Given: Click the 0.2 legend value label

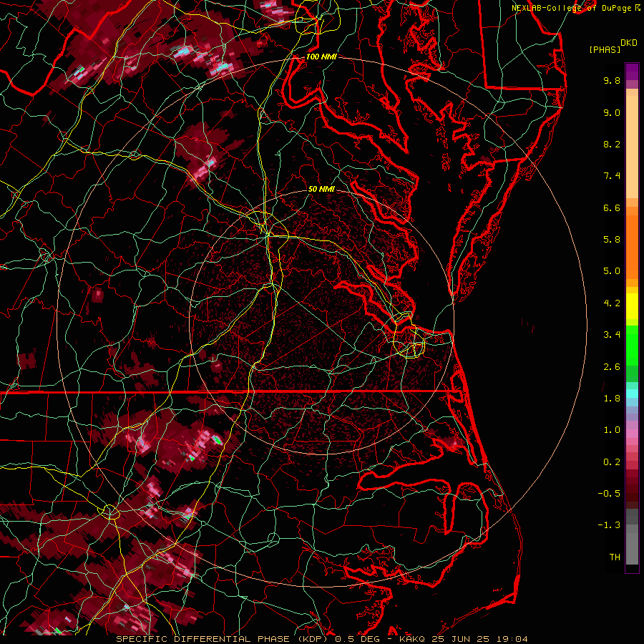Looking at the screenshot, I should [x=612, y=462].
